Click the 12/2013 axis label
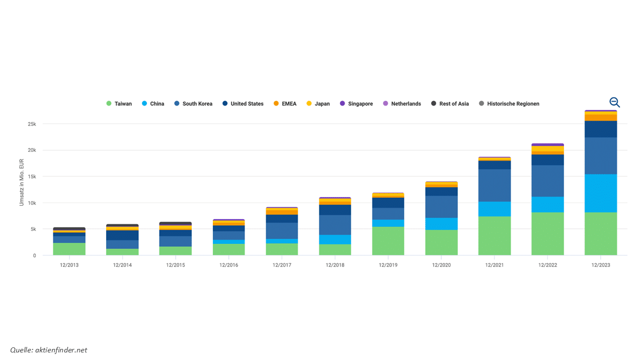Image resolution: width=644 pixels, height=362 pixels. 69,265
